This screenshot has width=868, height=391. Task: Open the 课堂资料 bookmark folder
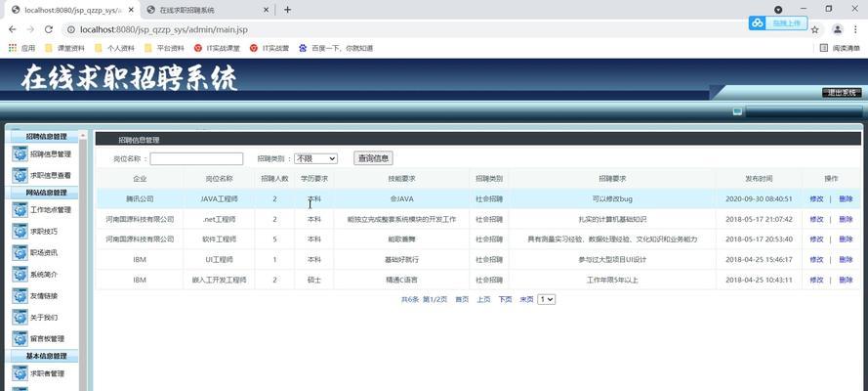tap(64, 48)
